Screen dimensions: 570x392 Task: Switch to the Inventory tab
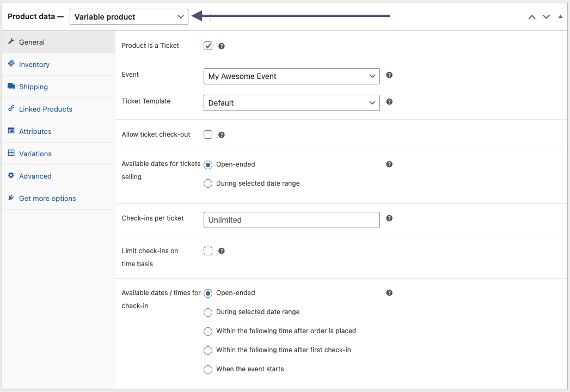34,64
